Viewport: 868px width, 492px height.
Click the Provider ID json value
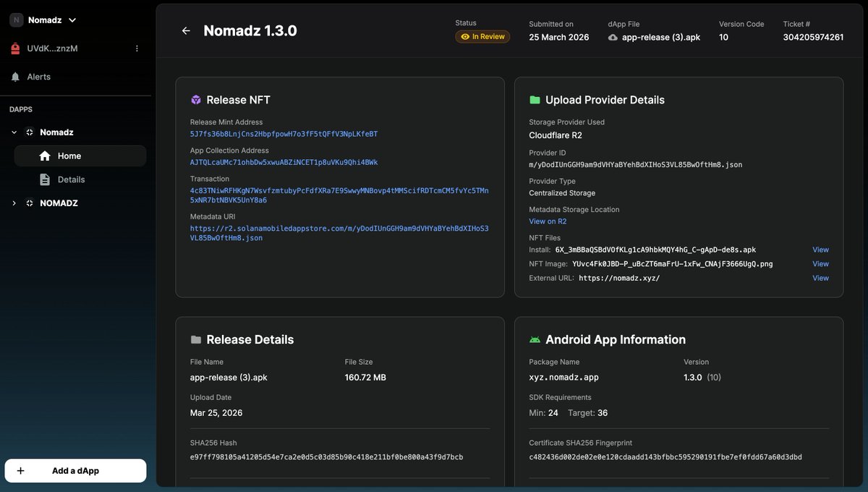[635, 165]
